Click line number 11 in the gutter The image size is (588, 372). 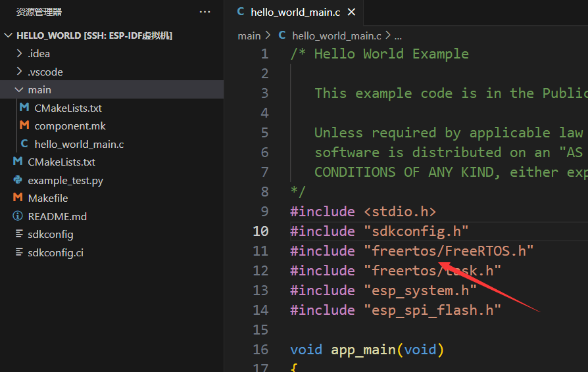click(260, 251)
